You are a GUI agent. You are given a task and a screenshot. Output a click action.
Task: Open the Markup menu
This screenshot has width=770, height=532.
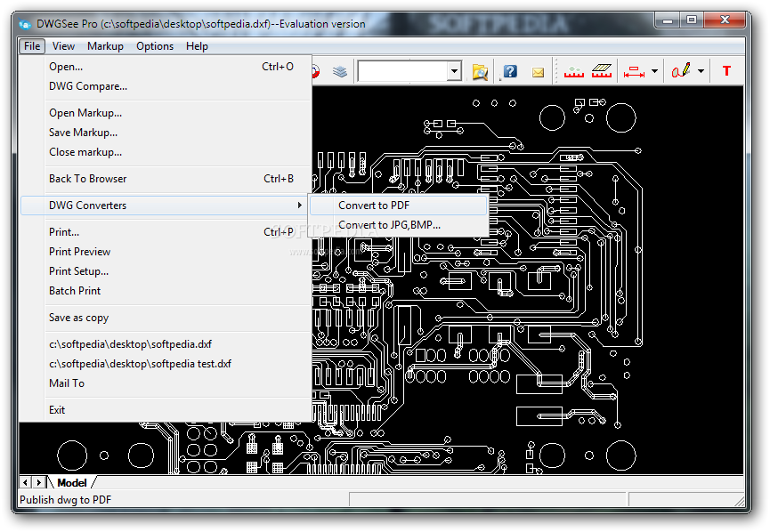(105, 46)
